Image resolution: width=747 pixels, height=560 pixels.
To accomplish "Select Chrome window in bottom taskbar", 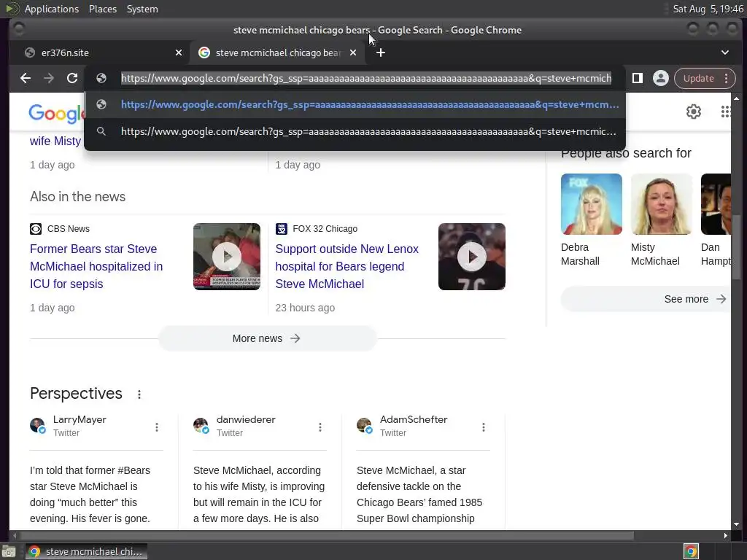I will (86, 551).
